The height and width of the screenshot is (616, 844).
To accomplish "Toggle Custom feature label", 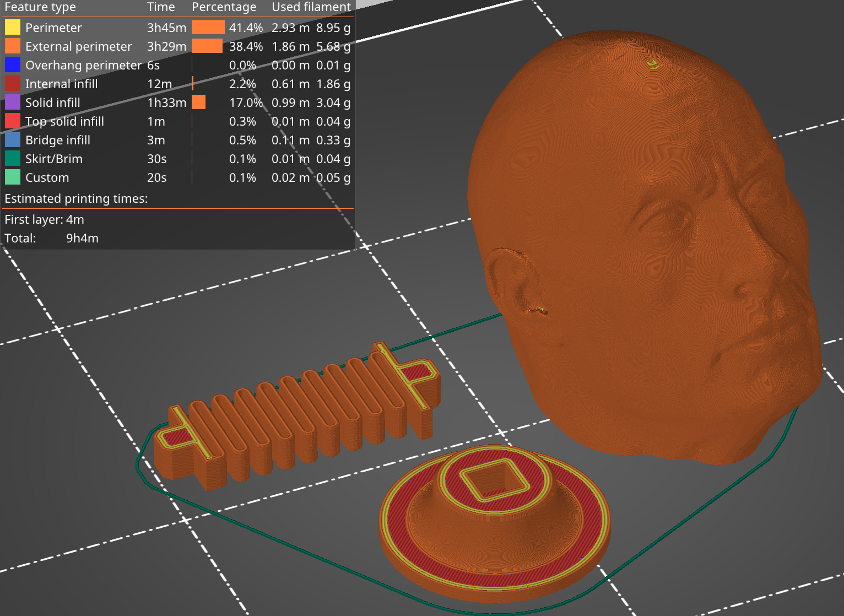I will [47, 177].
